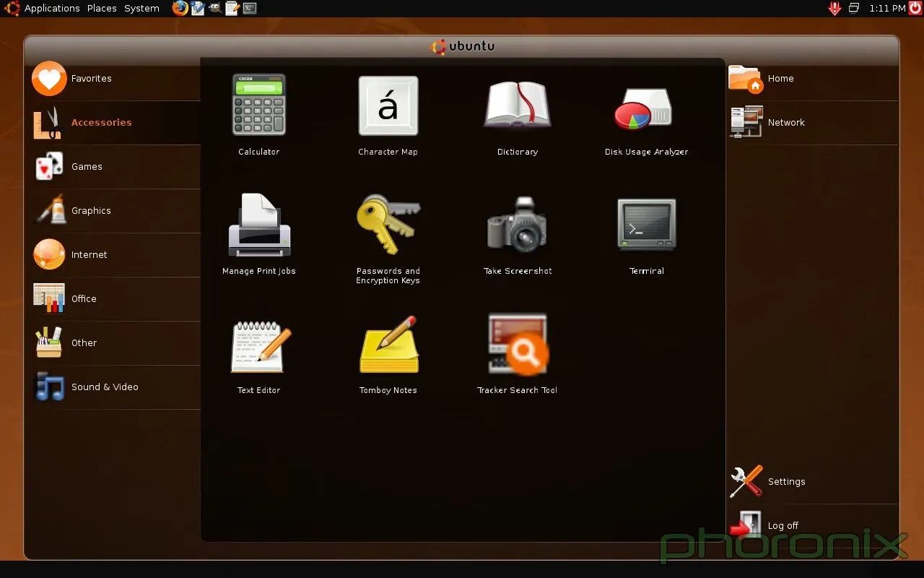Click the GIMP launcher in top panel
The height and width of the screenshot is (578, 924).
[215, 8]
